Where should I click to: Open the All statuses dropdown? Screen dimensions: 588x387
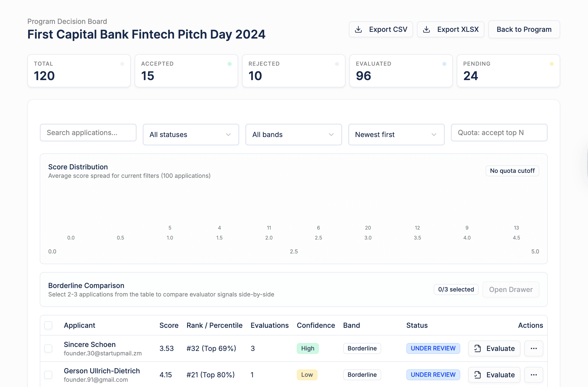(x=191, y=135)
